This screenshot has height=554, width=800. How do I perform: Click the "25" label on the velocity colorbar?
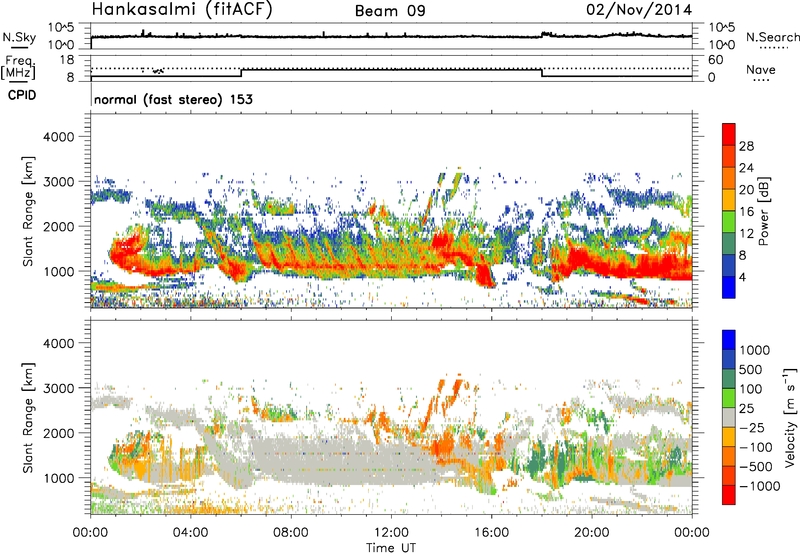pos(746,409)
